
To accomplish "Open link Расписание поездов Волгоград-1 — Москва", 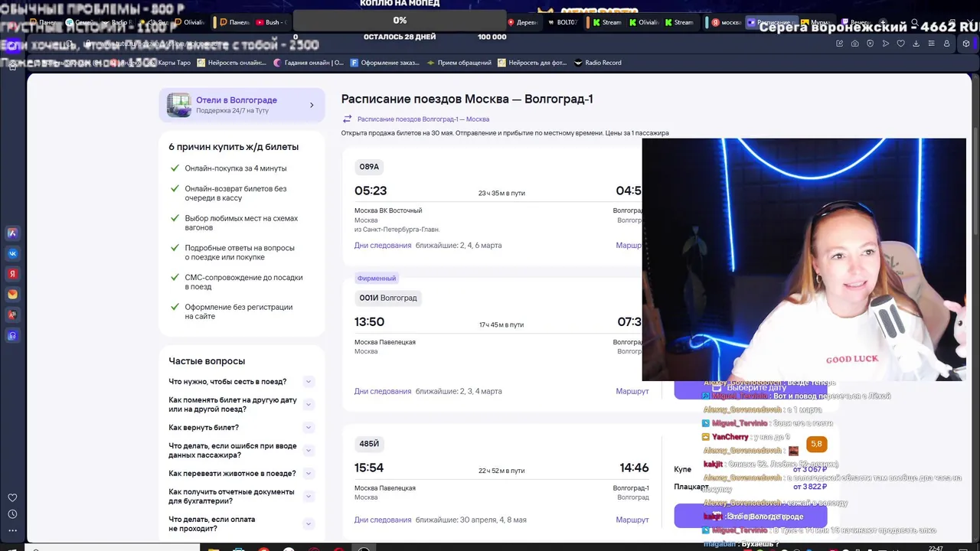I will pos(423,119).
